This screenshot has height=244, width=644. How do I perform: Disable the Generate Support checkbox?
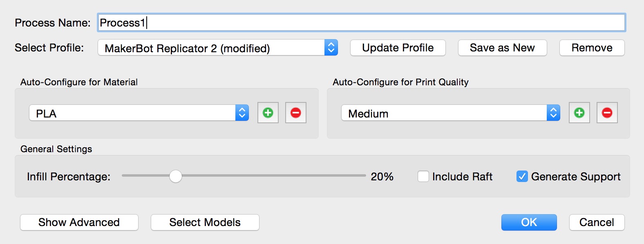[x=522, y=176]
